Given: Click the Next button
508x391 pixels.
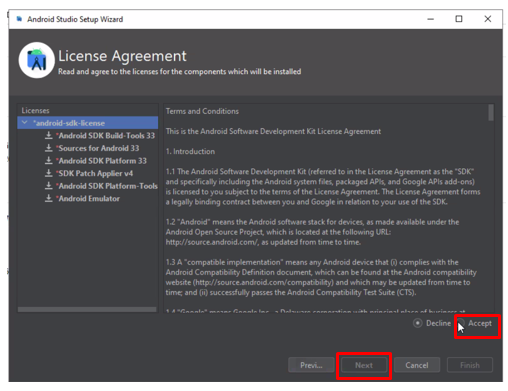Looking at the screenshot, I should coord(364,365).
